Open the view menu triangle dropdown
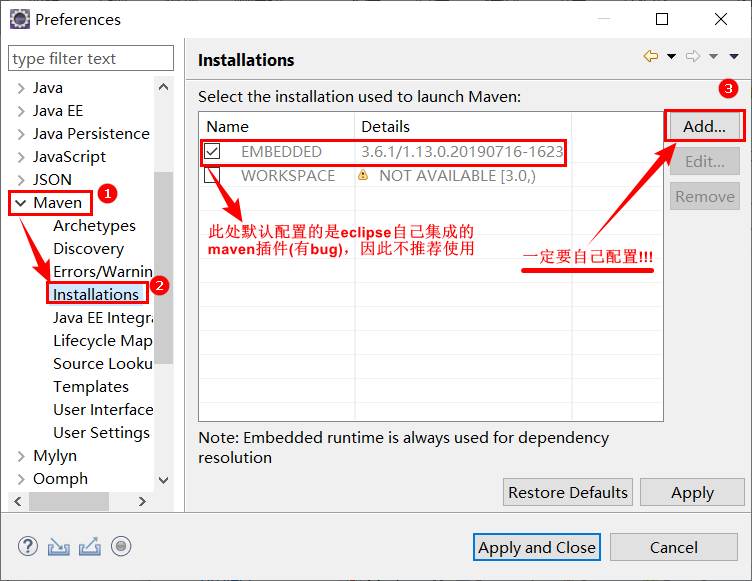752x581 pixels. [734, 57]
